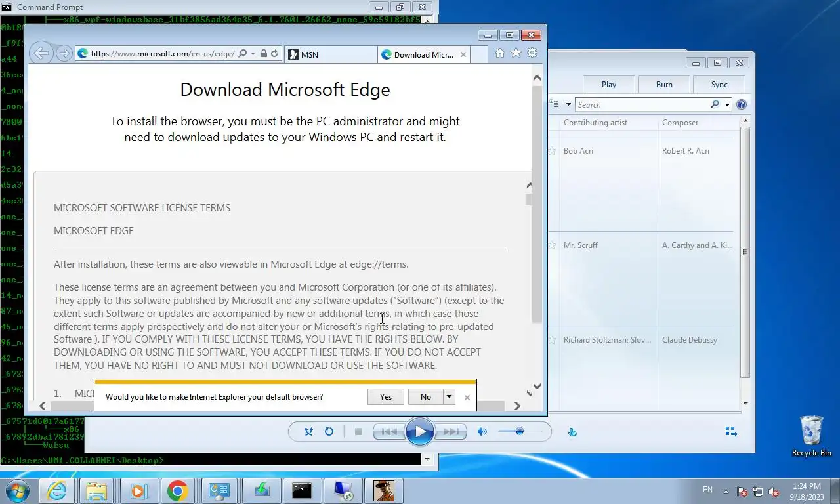The height and width of the screenshot is (504, 840).
Task: Switch to the MSN tab
Action: tap(331, 54)
